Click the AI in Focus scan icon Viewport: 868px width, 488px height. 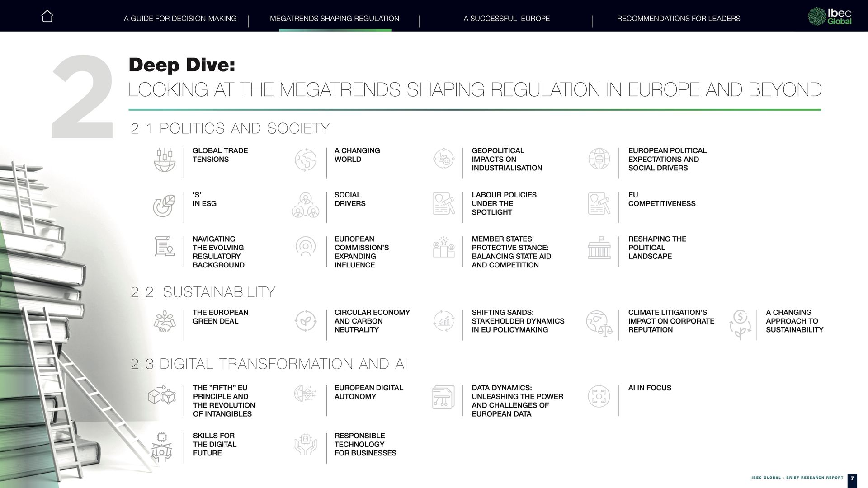[x=599, y=396]
